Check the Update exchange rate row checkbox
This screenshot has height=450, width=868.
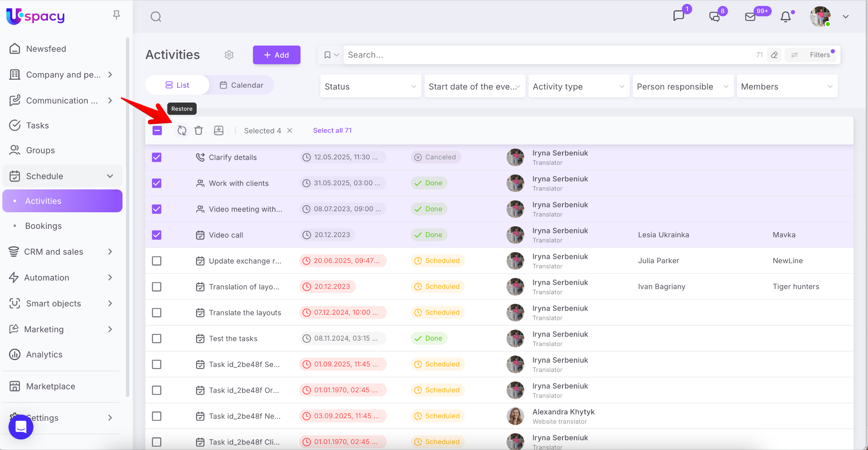(157, 261)
